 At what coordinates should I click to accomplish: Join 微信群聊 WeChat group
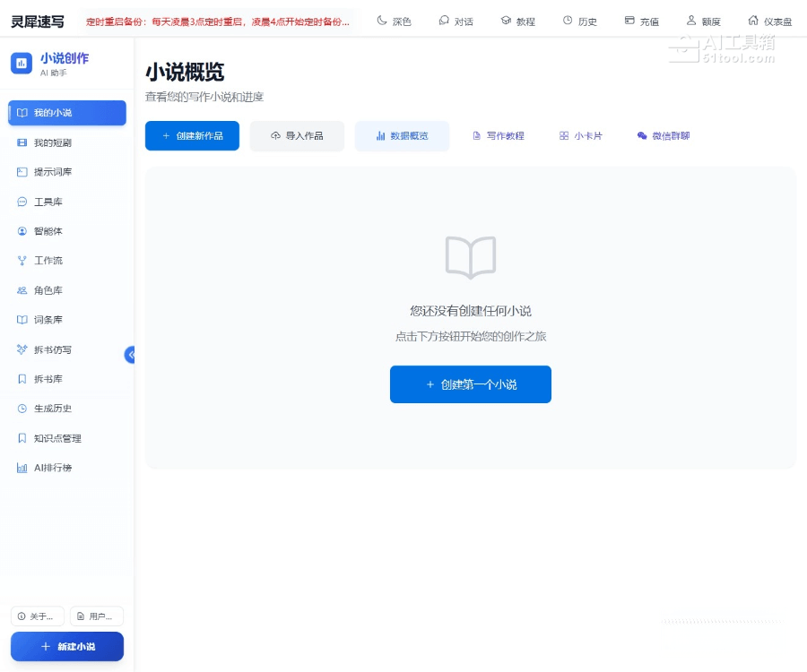(x=664, y=136)
